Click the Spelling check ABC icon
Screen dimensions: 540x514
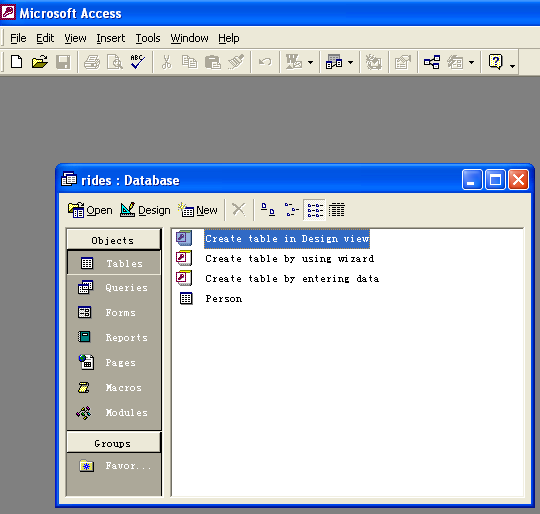click(137, 62)
